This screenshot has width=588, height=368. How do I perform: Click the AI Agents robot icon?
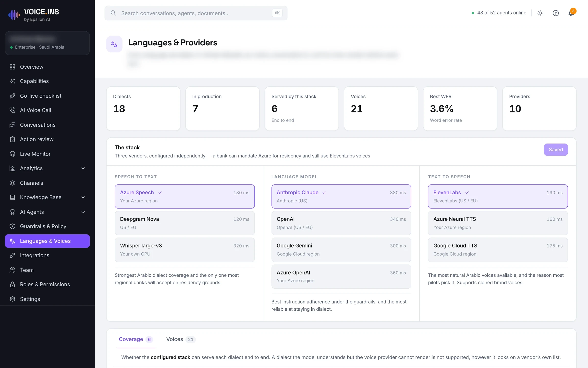(x=12, y=212)
